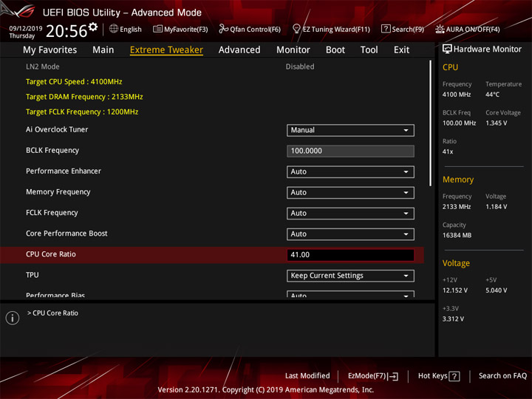Select the Extreme Tweaker tab
The image size is (532, 399).
click(166, 50)
